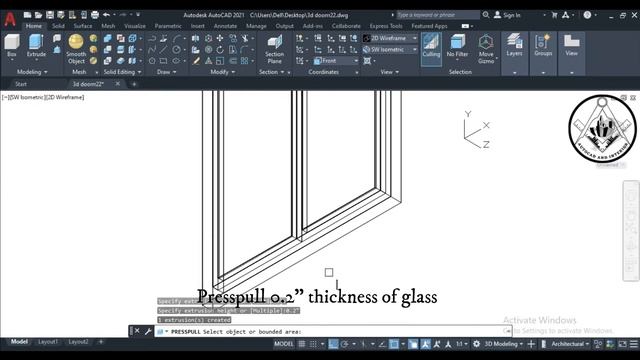
Task: Close the 3d doom22 drawing tab
Action: pyautogui.click(x=118, y=84)
